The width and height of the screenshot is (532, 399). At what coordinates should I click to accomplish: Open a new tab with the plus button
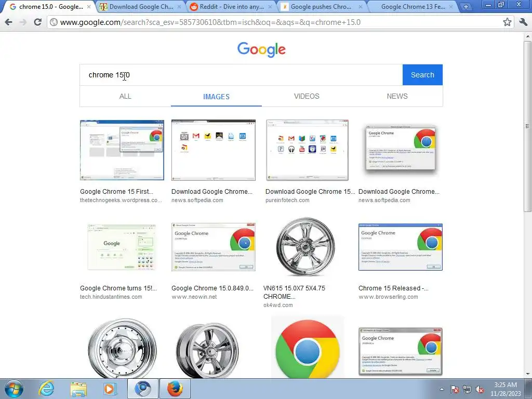click(x=466, y=7)
